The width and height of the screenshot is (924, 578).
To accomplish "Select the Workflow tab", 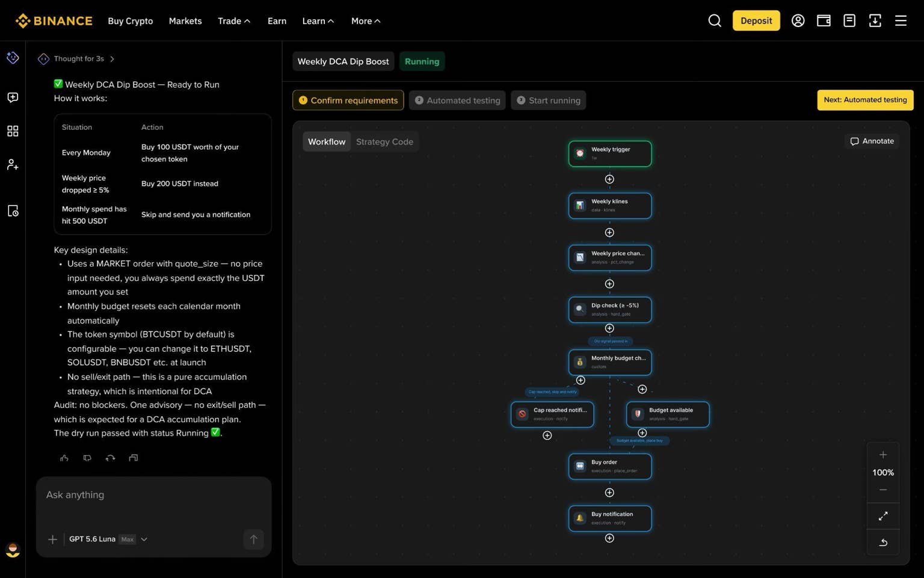I will (x=327, y=142).
